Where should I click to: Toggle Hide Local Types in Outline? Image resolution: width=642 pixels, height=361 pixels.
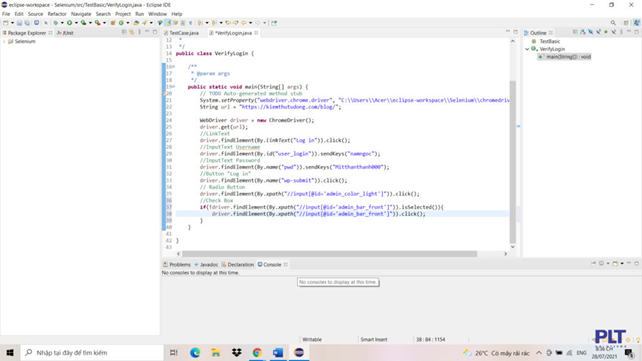(614, 32)
